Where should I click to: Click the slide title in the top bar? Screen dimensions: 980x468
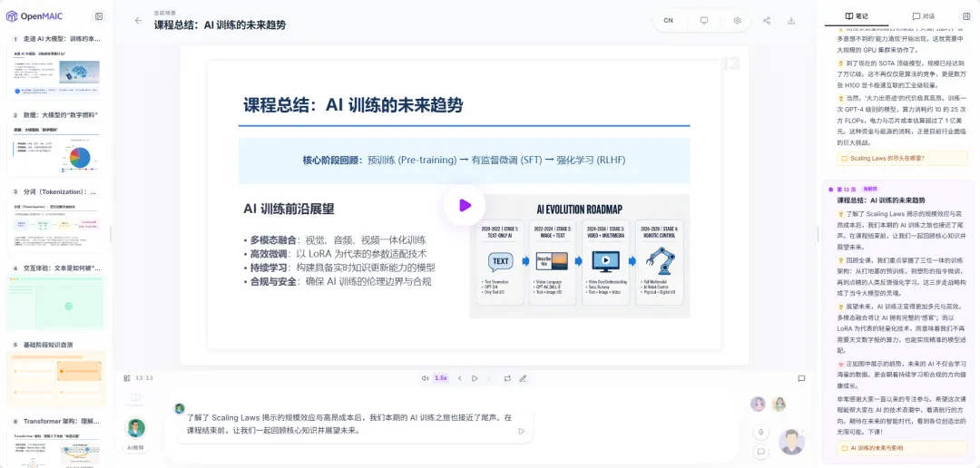tap(220, 25)
